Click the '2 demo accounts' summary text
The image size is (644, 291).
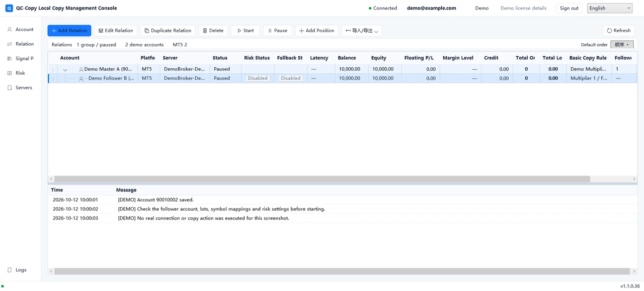point(144,45)
